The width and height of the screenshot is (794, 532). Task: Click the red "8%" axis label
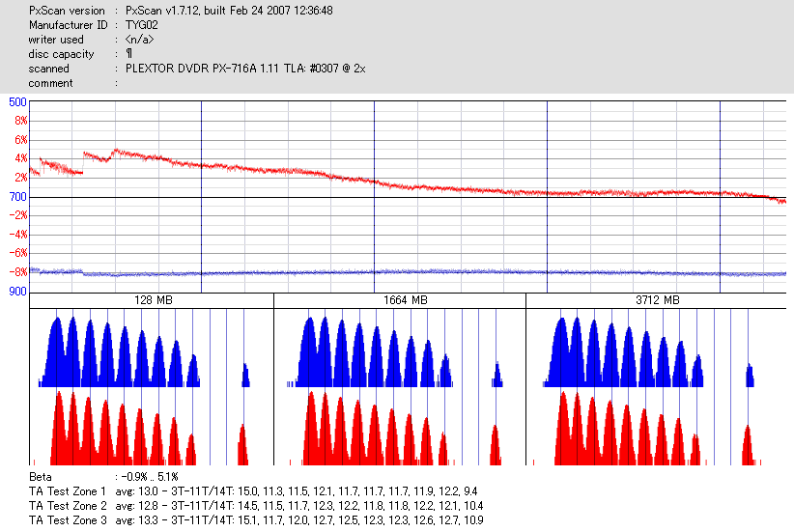[x=20, y=121]
